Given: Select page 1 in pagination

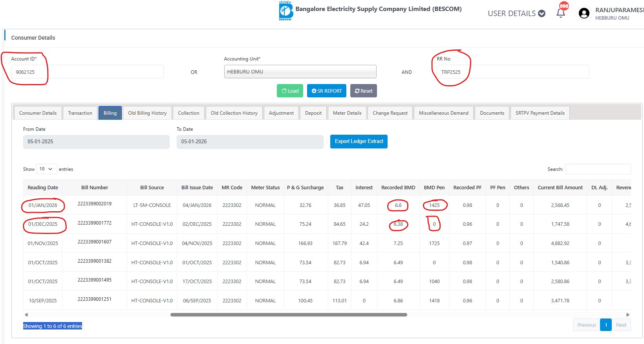Looking at the screenshot, I should point(606,325).
